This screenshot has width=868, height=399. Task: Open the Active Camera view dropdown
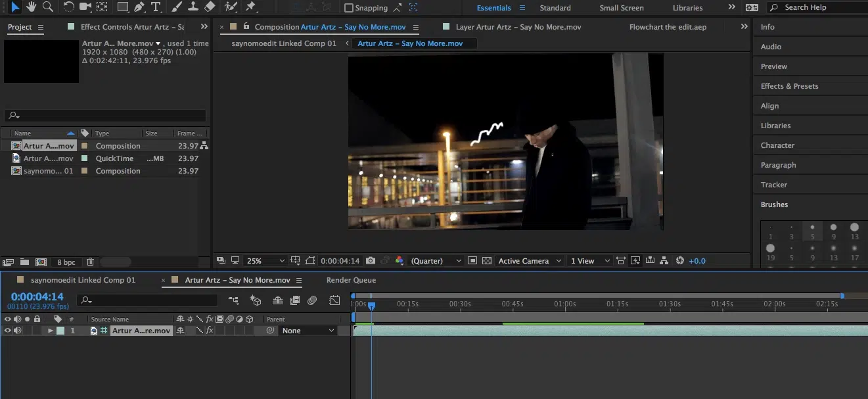[x=530, y=261]
